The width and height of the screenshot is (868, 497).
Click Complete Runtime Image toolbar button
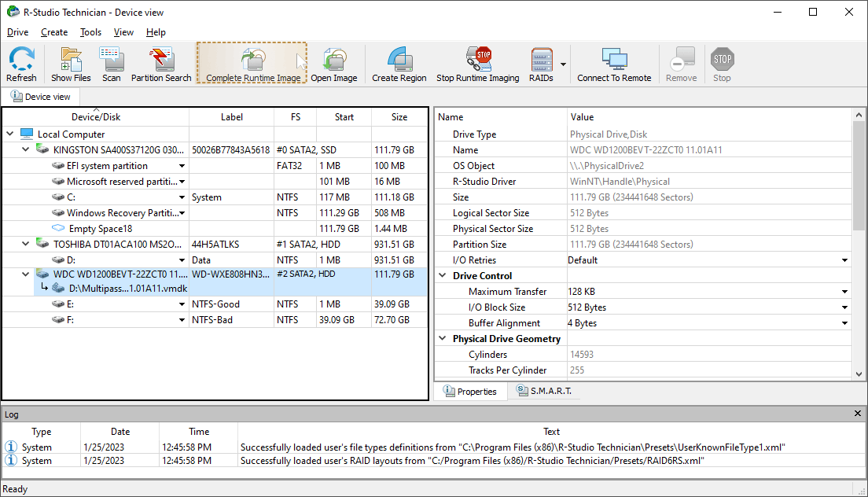(x=252, y=64)
